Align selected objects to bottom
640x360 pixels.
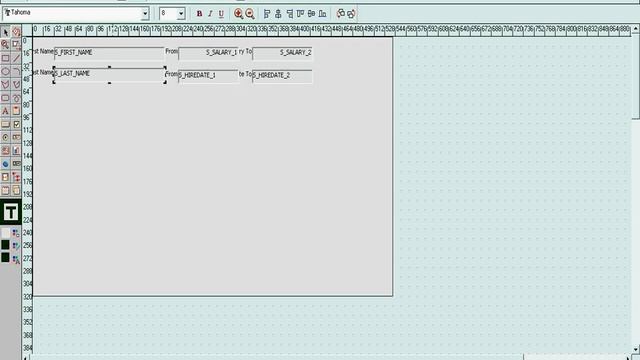(322, 14)
